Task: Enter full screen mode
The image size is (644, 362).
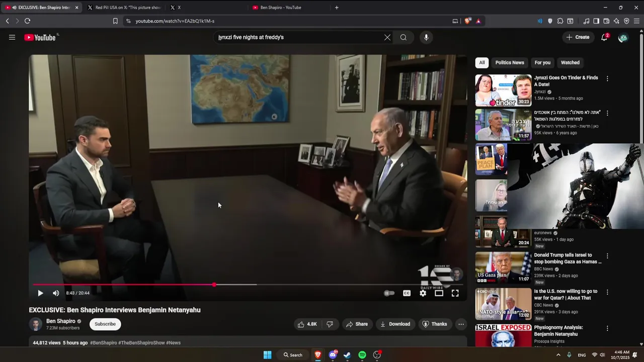Action: [455, 293]
